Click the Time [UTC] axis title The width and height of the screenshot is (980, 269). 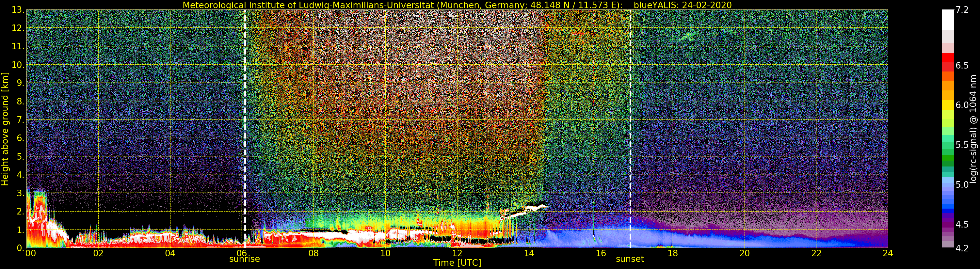[x=457, y=263]
